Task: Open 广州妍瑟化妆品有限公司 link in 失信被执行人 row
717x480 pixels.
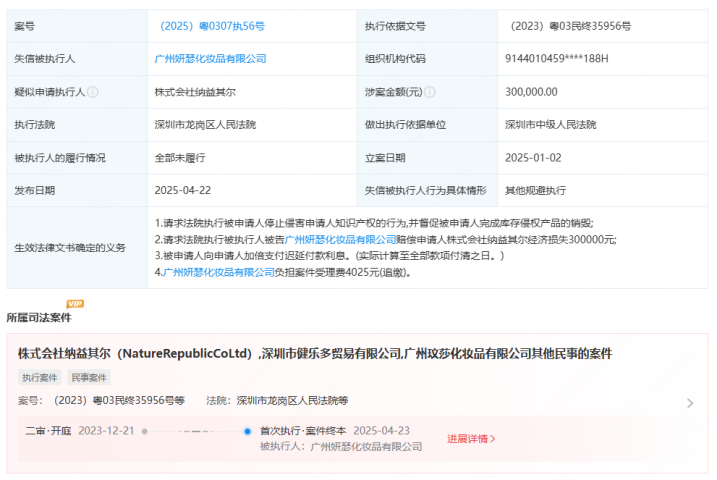Action: coord(210,59)
